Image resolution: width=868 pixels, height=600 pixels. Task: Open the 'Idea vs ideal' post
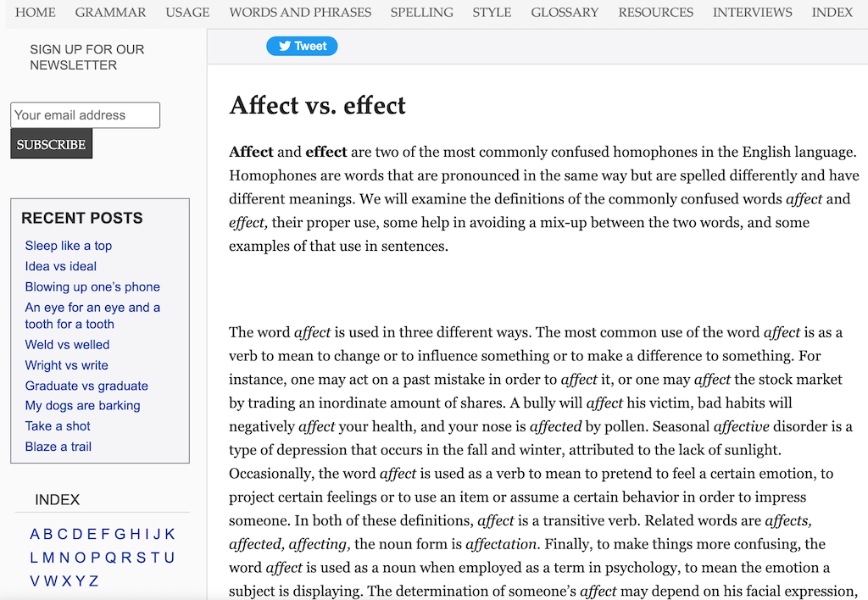(x=61, y=266)
